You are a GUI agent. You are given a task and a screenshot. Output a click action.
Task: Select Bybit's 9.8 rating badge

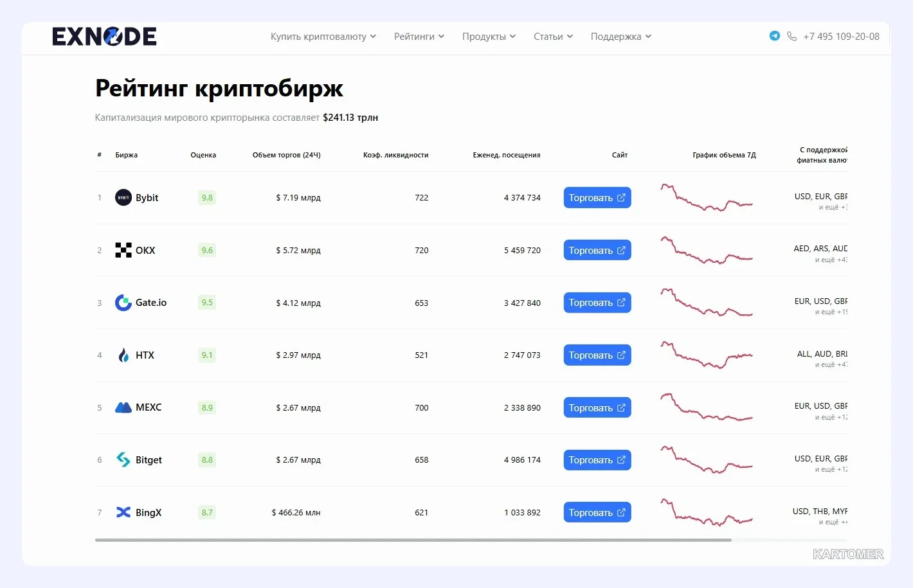tap(207, 198)
